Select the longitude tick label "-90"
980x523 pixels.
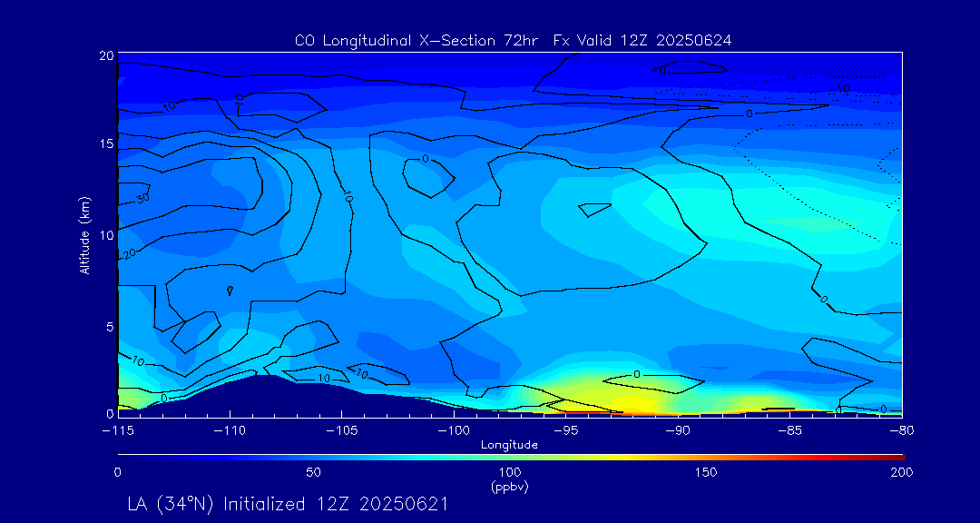(x=678, y=431)
